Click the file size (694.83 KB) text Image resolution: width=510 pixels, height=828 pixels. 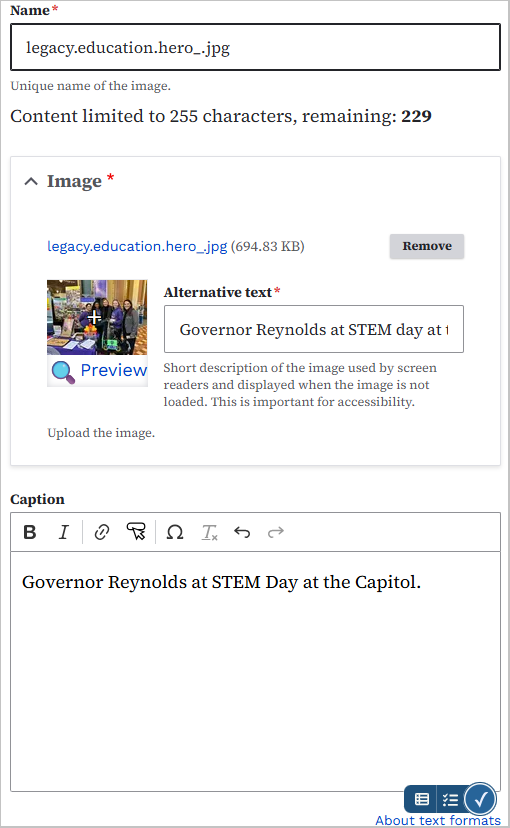(x=268, y=246)
